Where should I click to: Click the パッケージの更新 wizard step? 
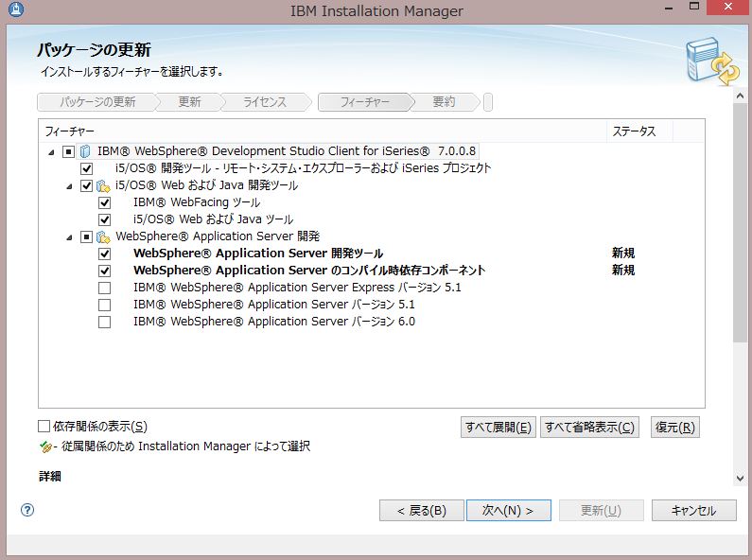(97, 101)
